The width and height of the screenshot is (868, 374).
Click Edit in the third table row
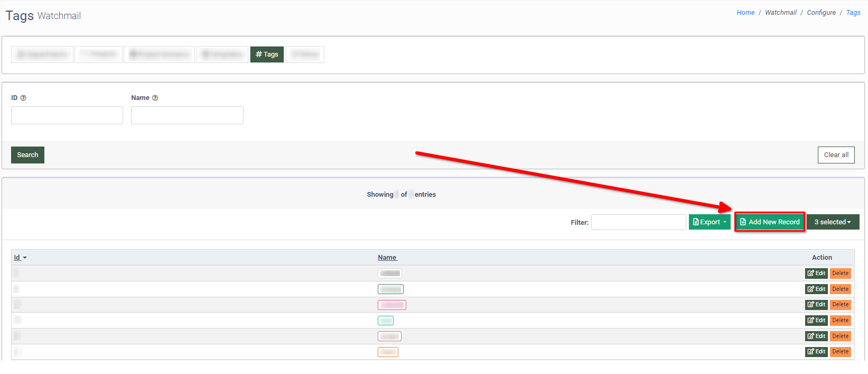816,305
